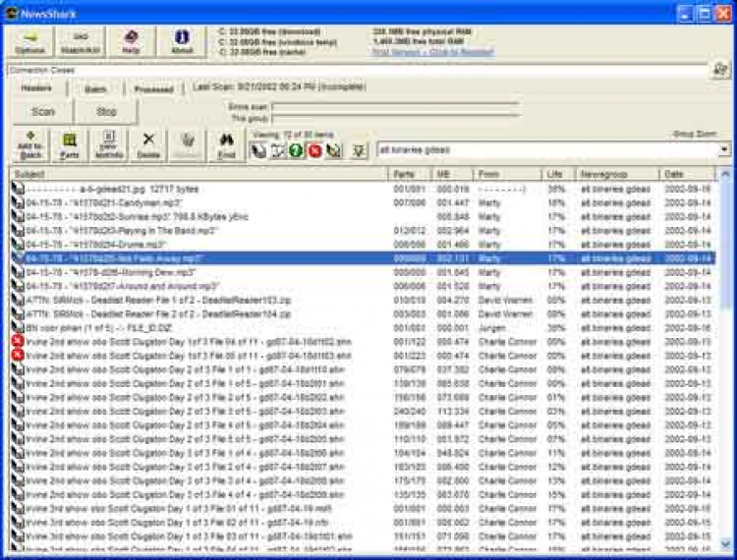This screenshot has width=737, height=560.
Task: Click the file icon of the FILE_ID.DIZ row
Action: pos(18,328)
